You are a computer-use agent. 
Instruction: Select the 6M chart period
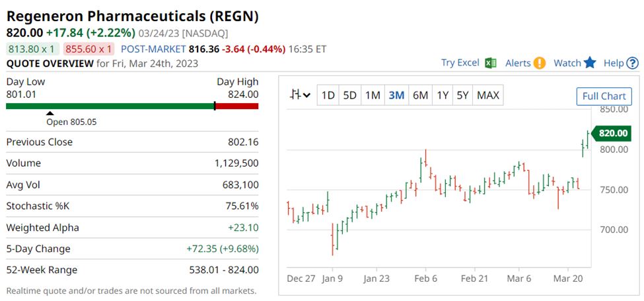[x=421, y=95]
